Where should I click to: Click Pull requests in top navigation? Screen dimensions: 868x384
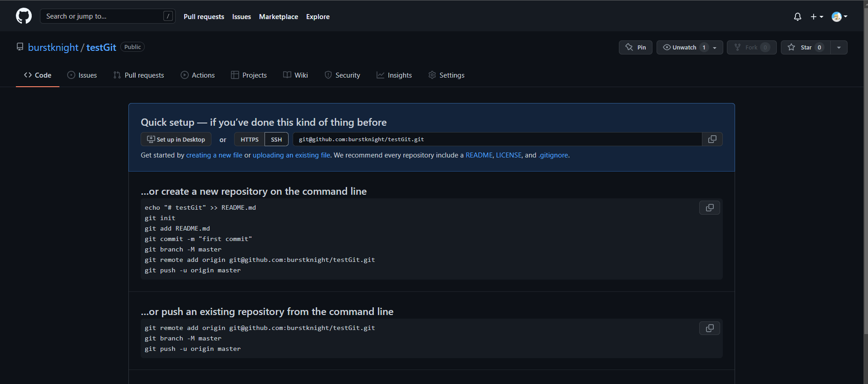click(204, 17)
